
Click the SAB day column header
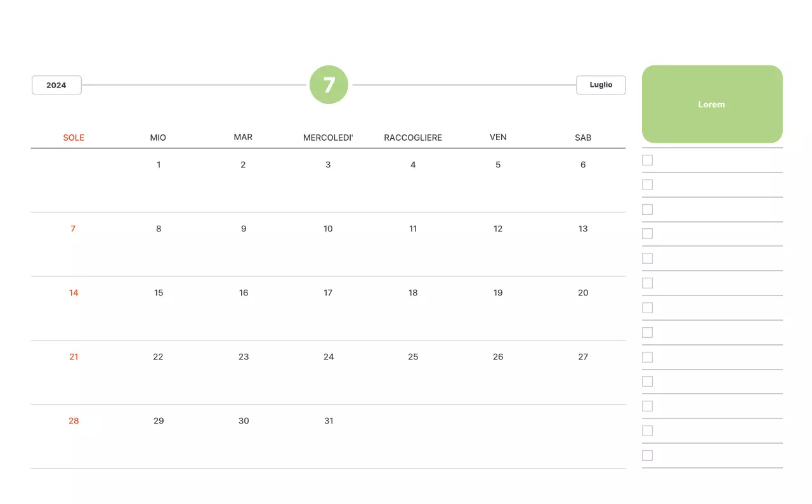click(583, 138)
